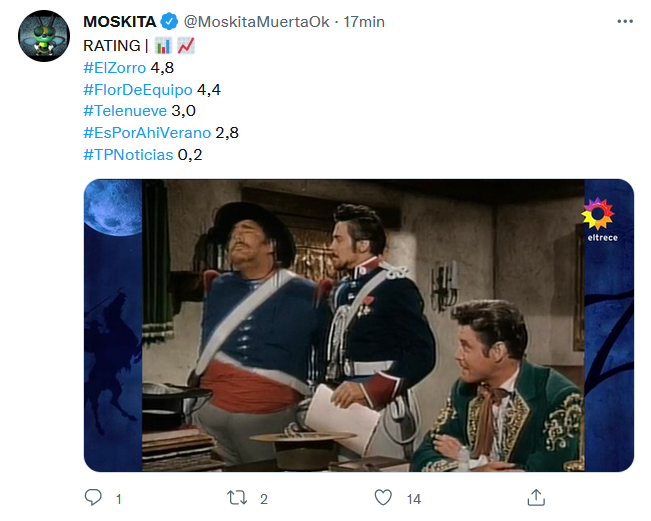Go to the #TPNoticias hashtag

pos(128,155)
